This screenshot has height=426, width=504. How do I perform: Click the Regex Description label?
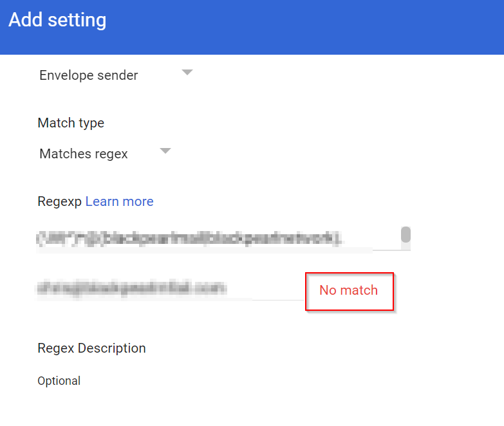pos(91,348)
